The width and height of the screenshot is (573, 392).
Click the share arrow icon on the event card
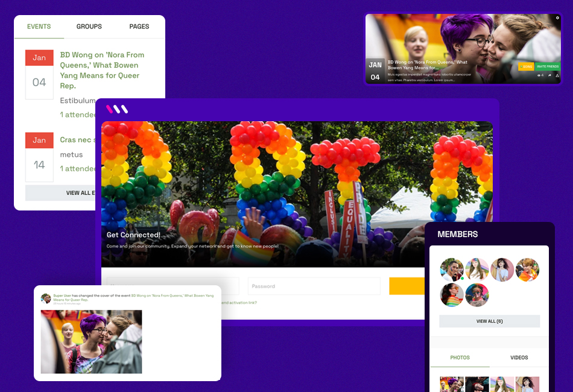(549, 75)
